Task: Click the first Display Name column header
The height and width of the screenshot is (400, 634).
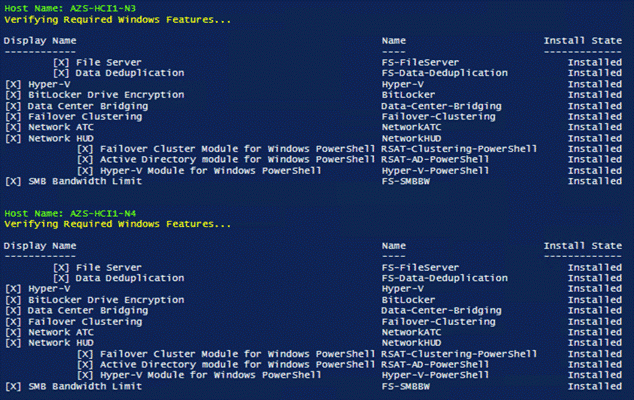Action: (x=40, y=40)
